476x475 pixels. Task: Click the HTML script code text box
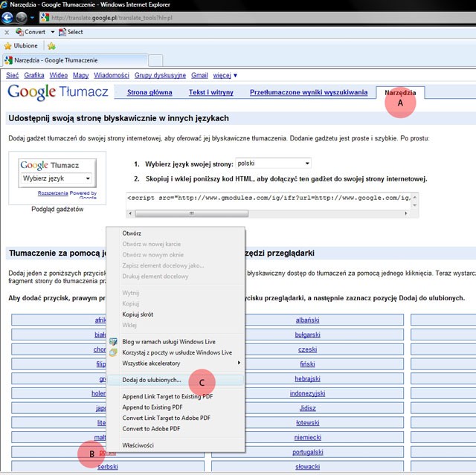click(x=268, y=201)
